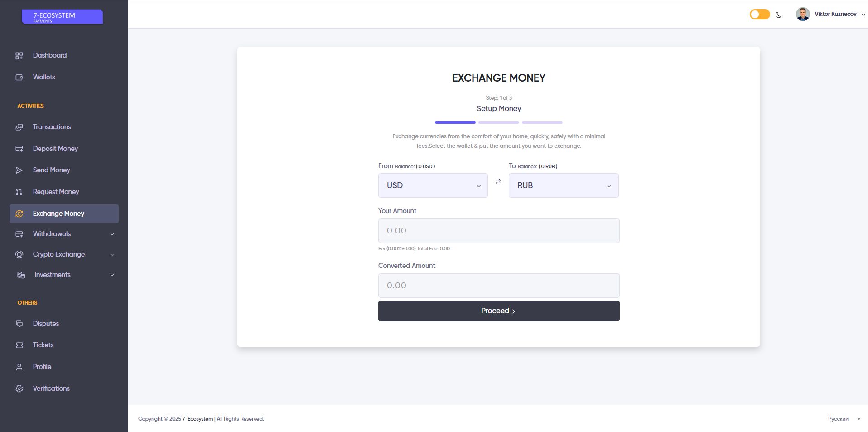Click the Wallets icon in sidebar
This screenshot has width=868, height=432.
pos(19,78)
